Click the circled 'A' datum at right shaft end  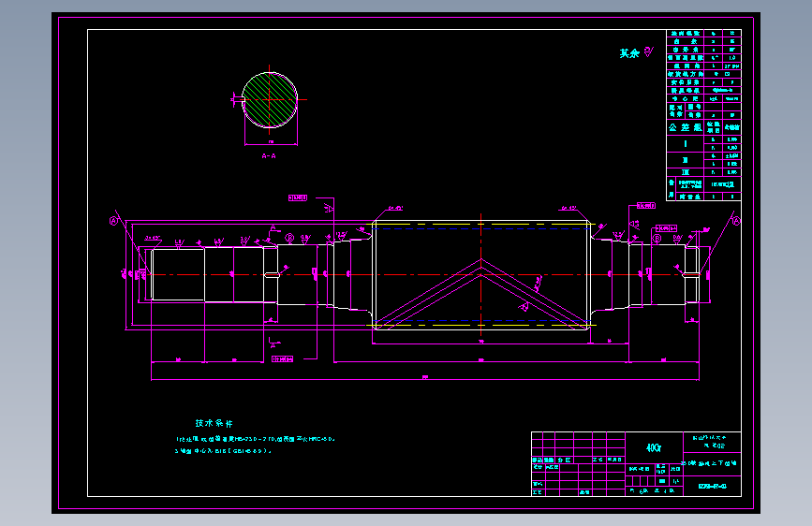click(x=736, y=221)
